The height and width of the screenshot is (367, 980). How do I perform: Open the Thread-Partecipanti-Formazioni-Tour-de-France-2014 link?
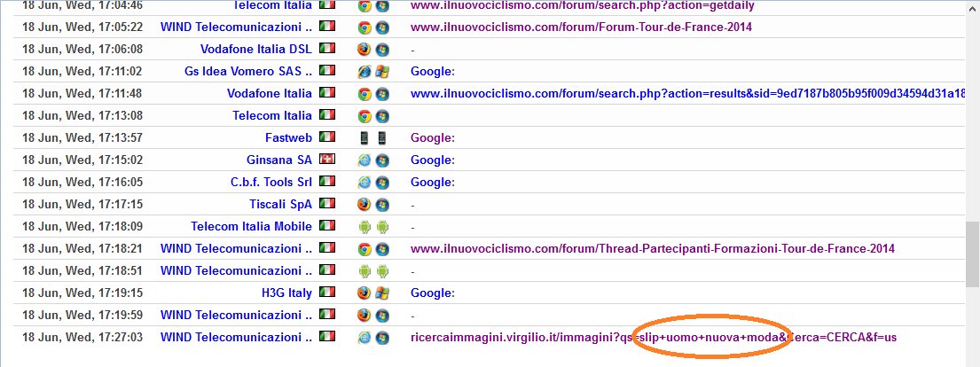[x=653, y=249]
